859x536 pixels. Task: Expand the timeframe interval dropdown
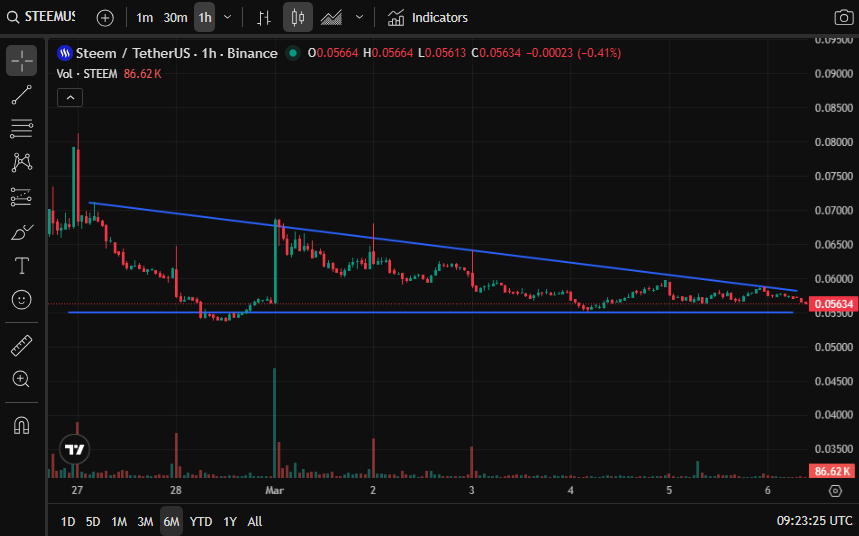point(227,18)
